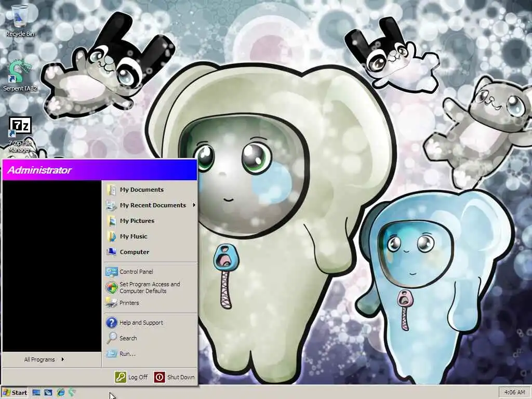
Task: Click the Shut Down button
Action: coord(175,377)
